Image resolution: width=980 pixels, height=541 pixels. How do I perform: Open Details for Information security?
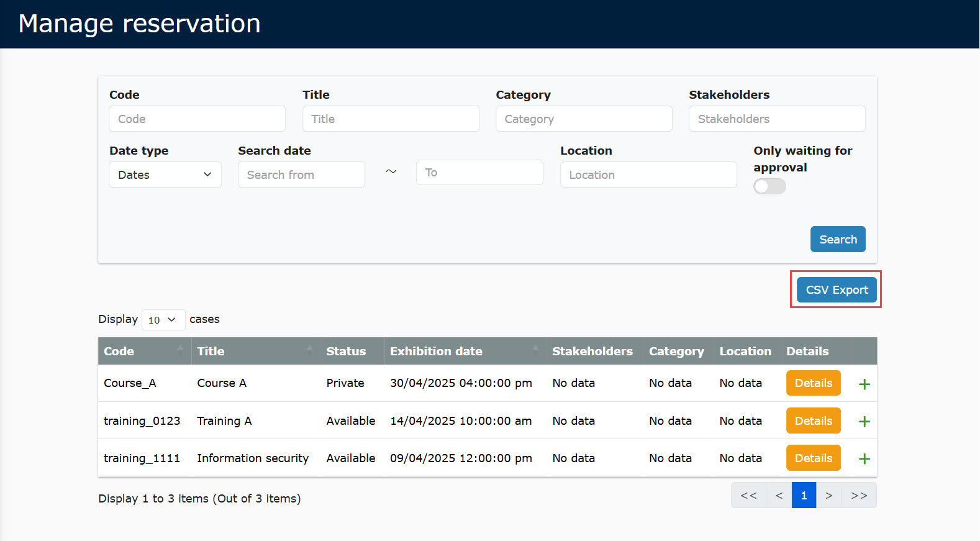click(x=813, y=458)
